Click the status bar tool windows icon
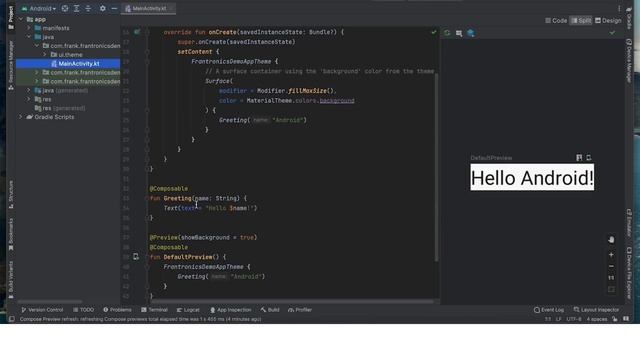 12,319
